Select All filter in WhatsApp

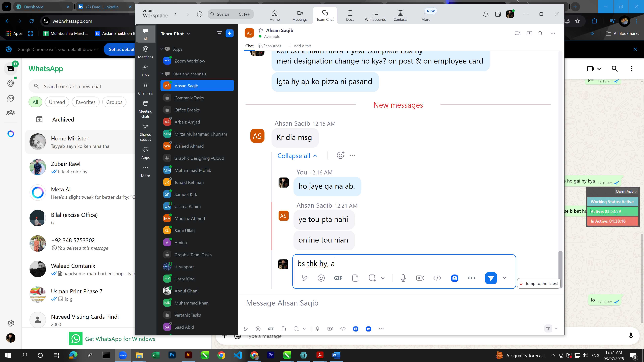coord(35,102)
